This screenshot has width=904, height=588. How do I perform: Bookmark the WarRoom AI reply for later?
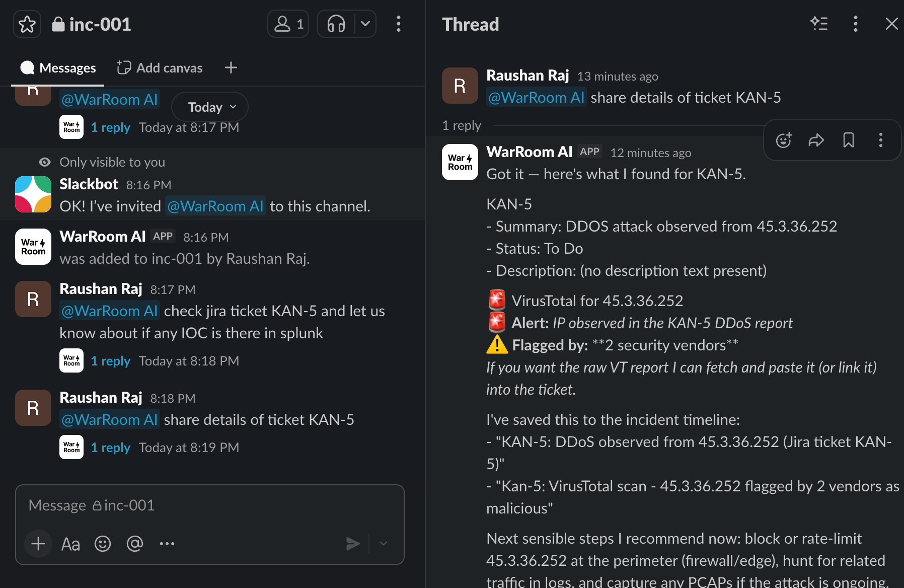[849, 140]
